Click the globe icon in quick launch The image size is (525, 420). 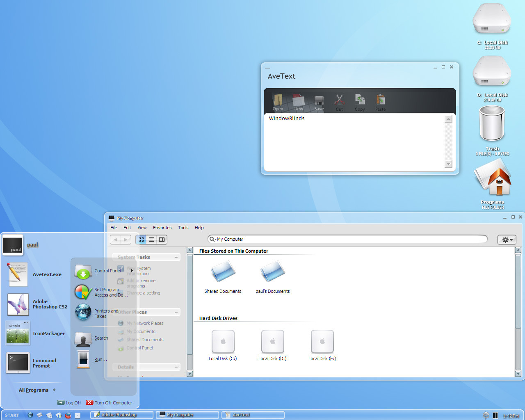[x=30, y=415]
